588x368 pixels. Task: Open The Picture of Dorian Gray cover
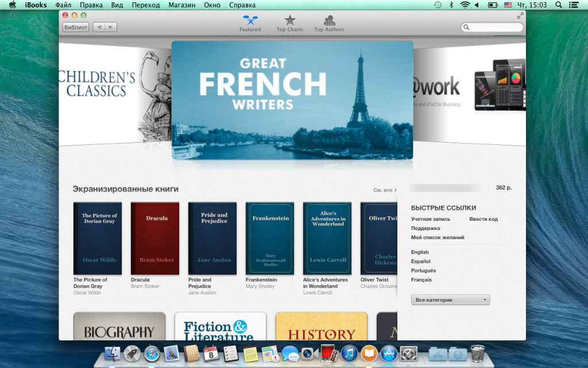point(98,239)
